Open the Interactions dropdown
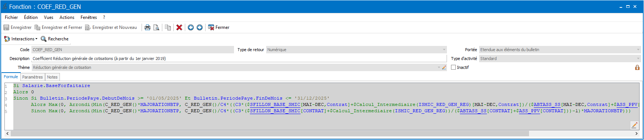 point(21,39)
